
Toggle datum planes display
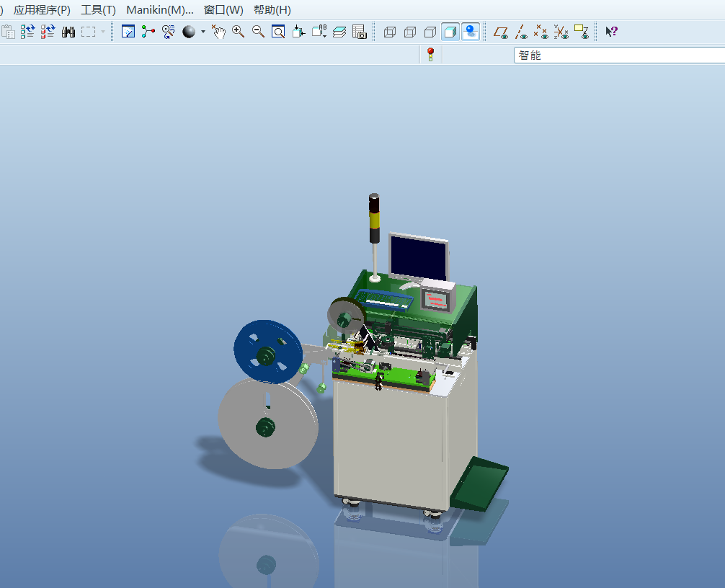point(500,32)
